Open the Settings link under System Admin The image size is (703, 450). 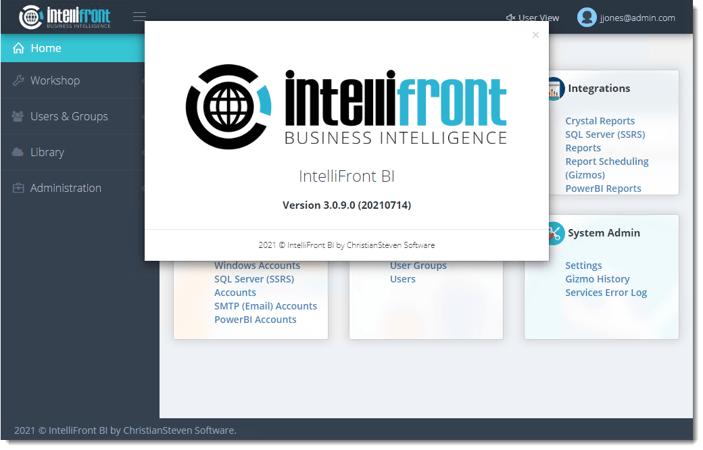583,266
